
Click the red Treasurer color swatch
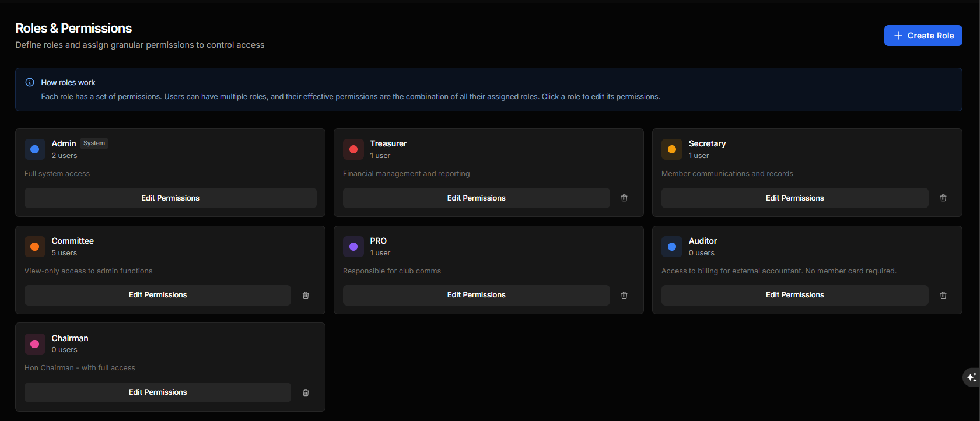click(353, 149)
